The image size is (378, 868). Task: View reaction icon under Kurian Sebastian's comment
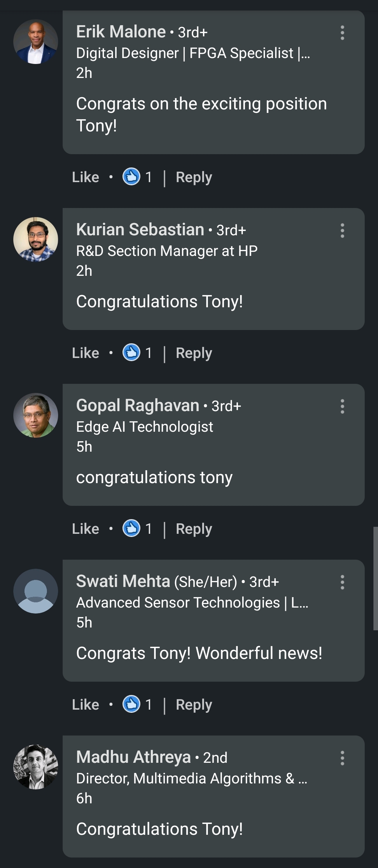coord(132,353)
